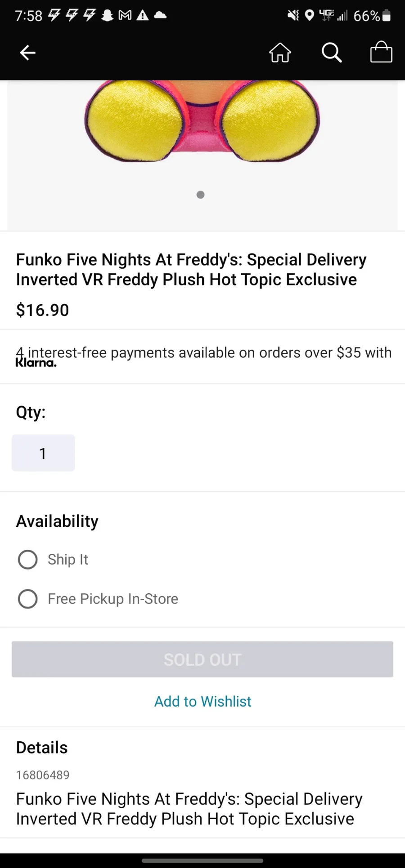Image resolution: width=405 pixels, height=868 pixels.
Task: Tap the bottom navigation gesture bar
Action: pyautogui.click(x=202, y=861)
